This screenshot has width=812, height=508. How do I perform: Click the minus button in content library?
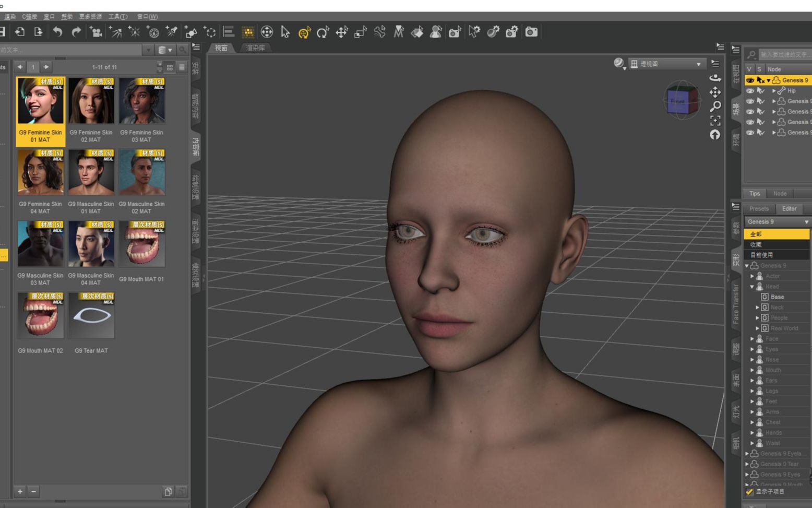coord(33,491)
